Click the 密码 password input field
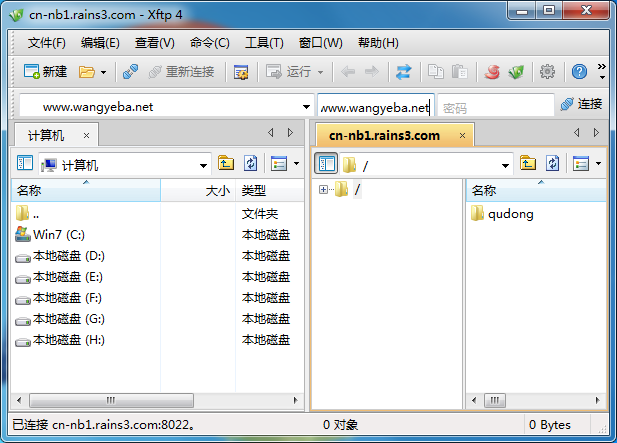The height and width of the screenshot is (443, 617). [495, 106]
